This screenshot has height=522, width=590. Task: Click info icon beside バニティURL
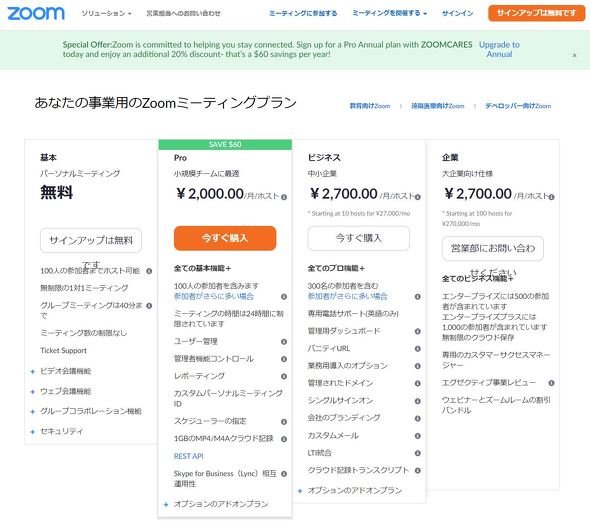pos(418,349)
